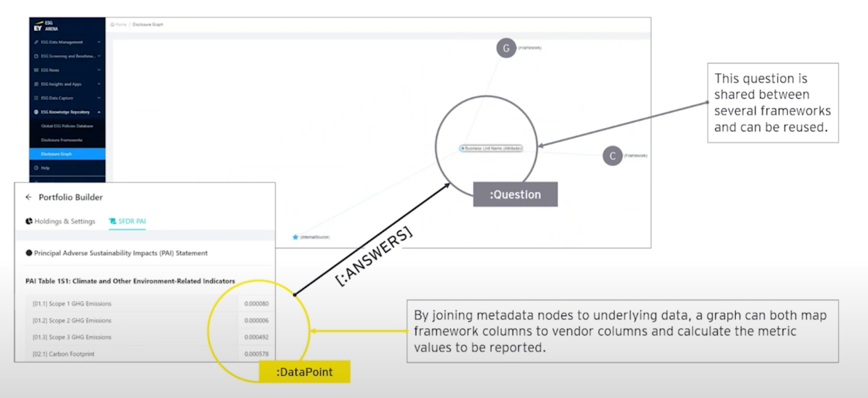Click the ESG Insights and Apps icon
This screenshot has height=398, width=868.
pos(35,84)
